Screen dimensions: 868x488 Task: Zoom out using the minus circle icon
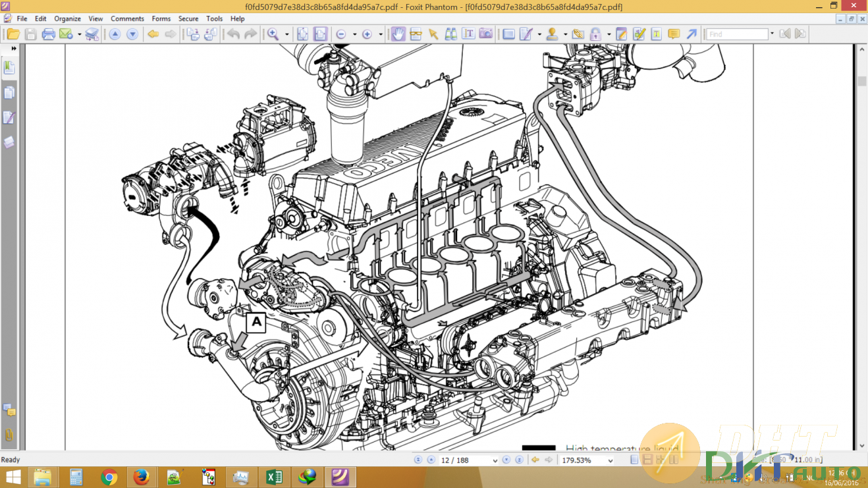point(341,34)
